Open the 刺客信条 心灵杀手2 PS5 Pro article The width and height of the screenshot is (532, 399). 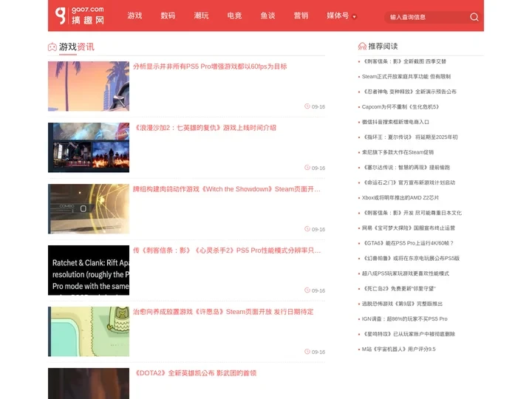tap(227, 250)
